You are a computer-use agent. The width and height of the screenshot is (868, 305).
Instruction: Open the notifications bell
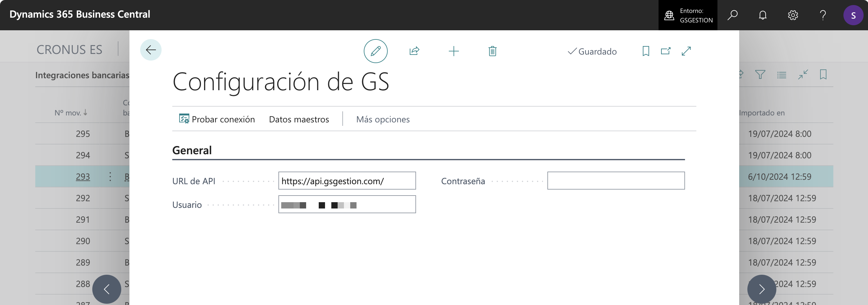[x=762, y=15]
